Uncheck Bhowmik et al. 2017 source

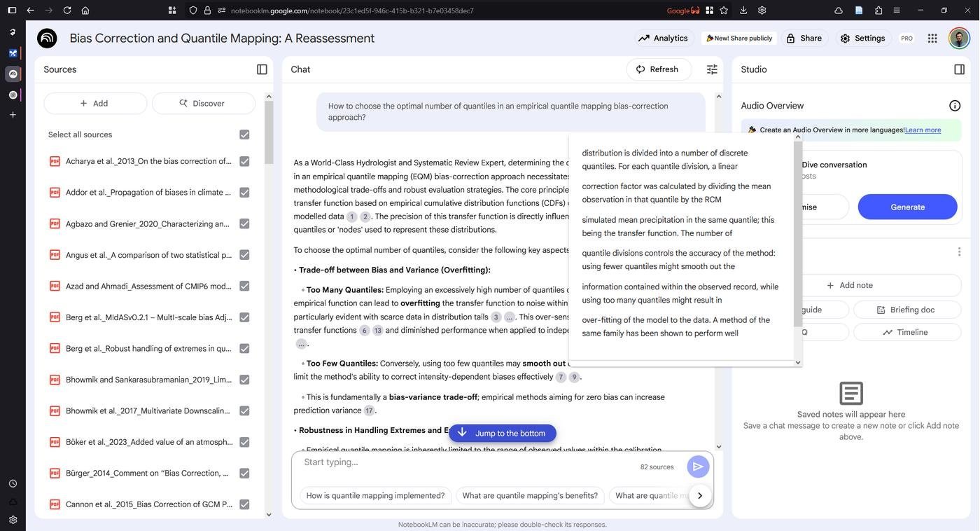pyautogui.click(x=244, y=411)
